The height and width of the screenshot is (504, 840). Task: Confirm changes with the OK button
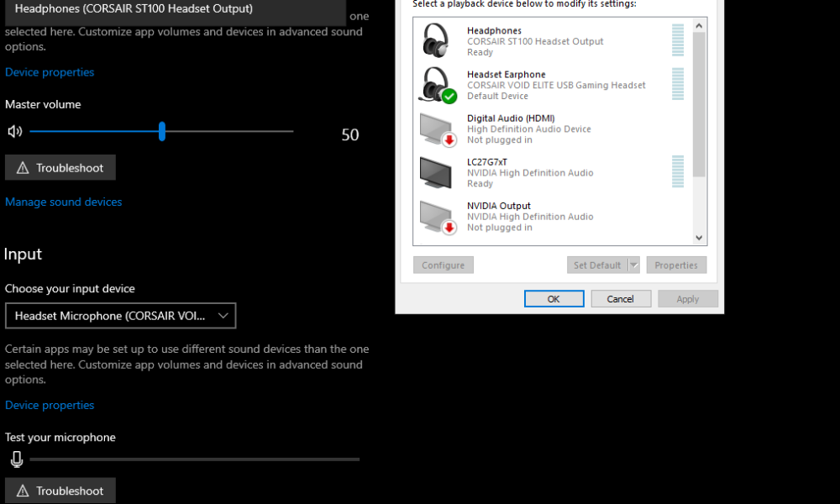[554, 298]
